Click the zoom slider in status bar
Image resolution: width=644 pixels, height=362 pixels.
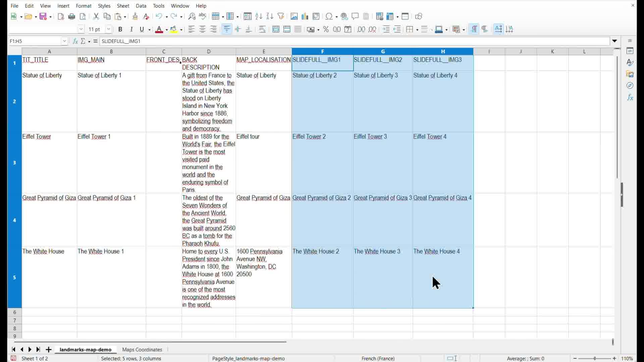coord(595,359)
